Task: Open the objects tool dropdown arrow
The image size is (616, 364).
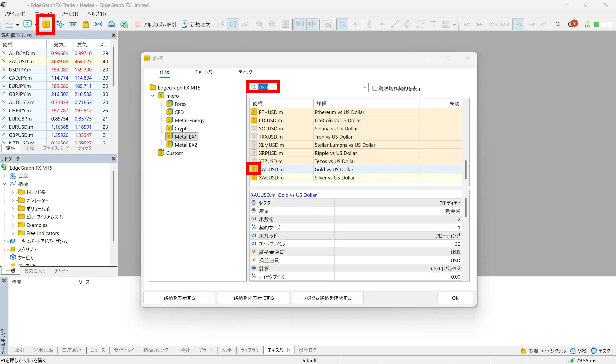Action: [454, 25]
